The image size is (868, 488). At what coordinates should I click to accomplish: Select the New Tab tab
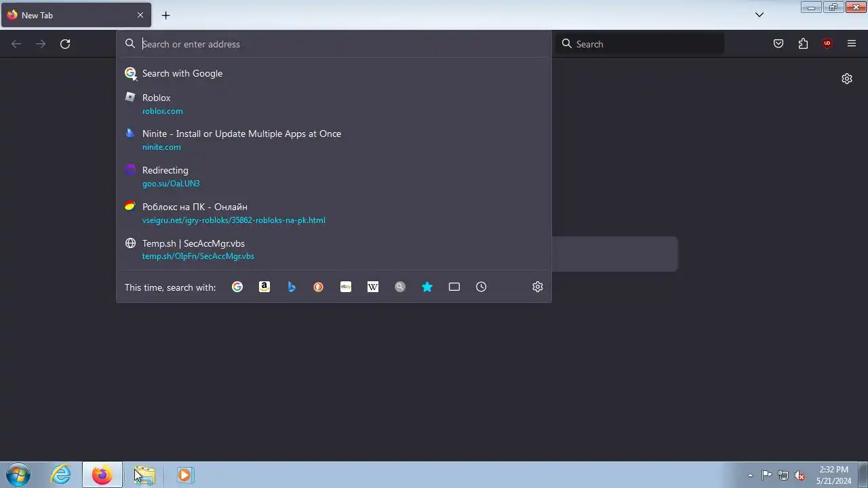coord(76,15)
